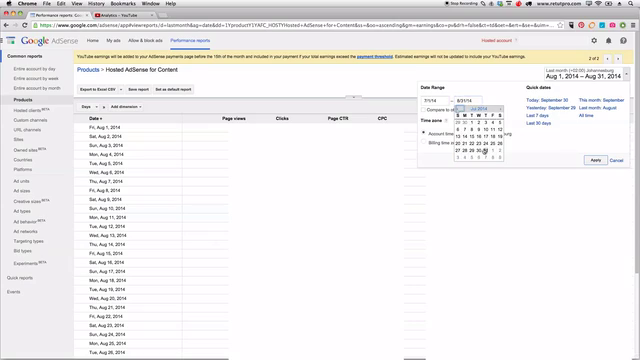Go back in browser history
Screen dimensions: 640x360
6,25
